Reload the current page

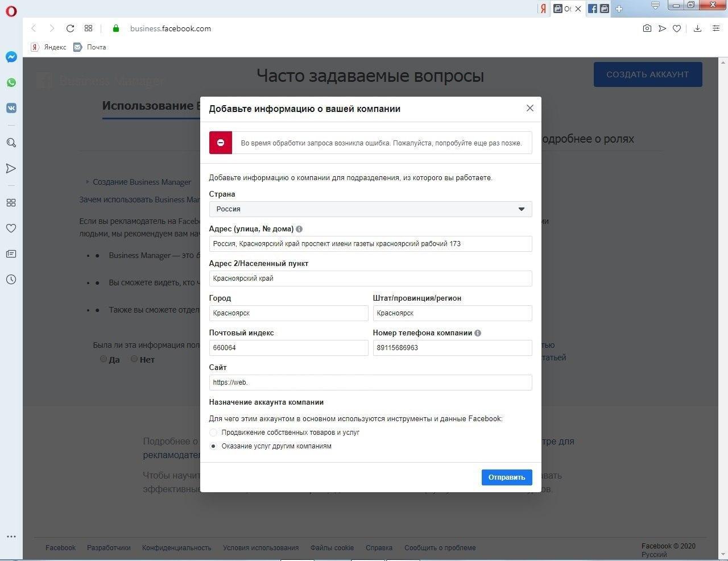tap(70, 28)
